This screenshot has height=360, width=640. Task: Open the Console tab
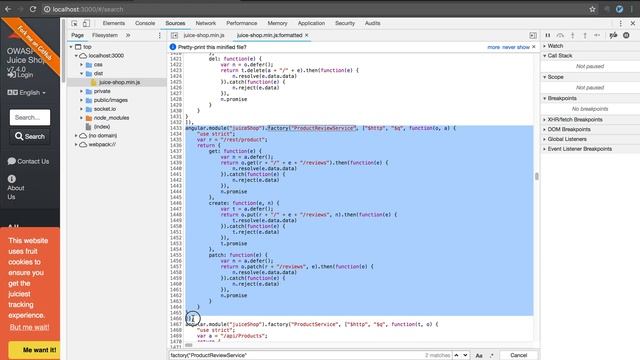(x=145, y=23)
